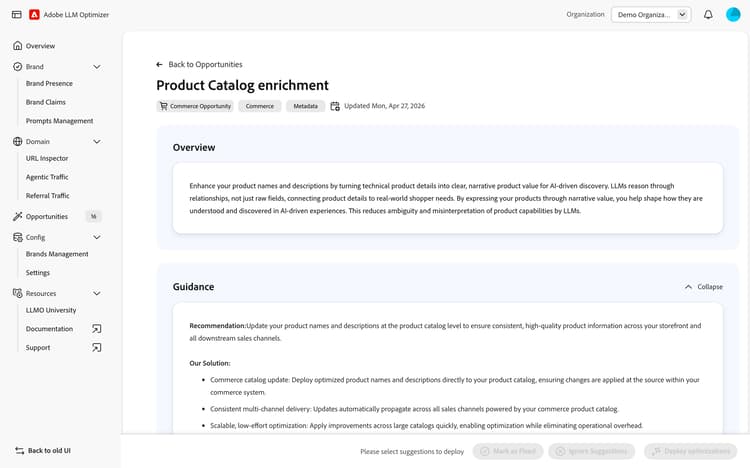Click the Commerce tag
The width and height of the screenshot is (750, 468).
pyautogui.click(x=260, y=106)
